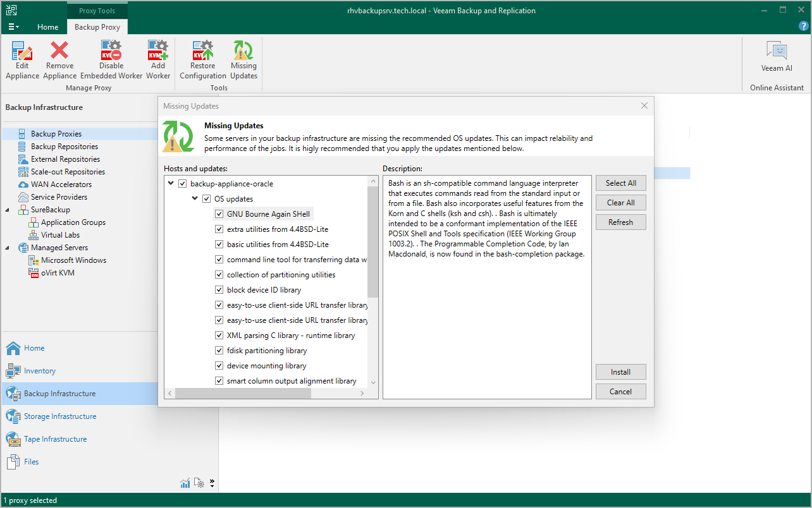Uncheck collection of partitioning utilities
The width and height of the screenshot is (812, 508).
tap(219, 275)
